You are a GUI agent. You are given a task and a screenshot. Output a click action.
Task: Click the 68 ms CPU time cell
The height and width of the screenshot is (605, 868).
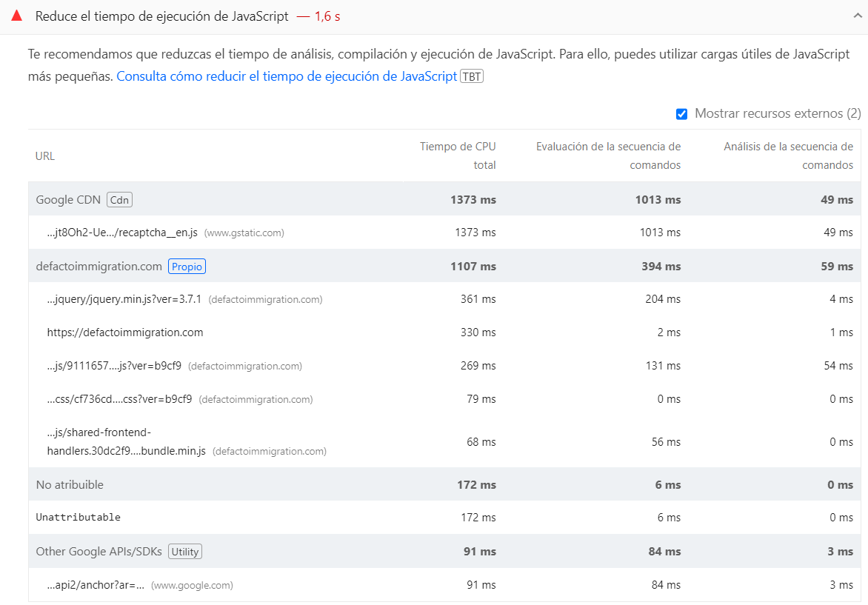coord(481,441)
